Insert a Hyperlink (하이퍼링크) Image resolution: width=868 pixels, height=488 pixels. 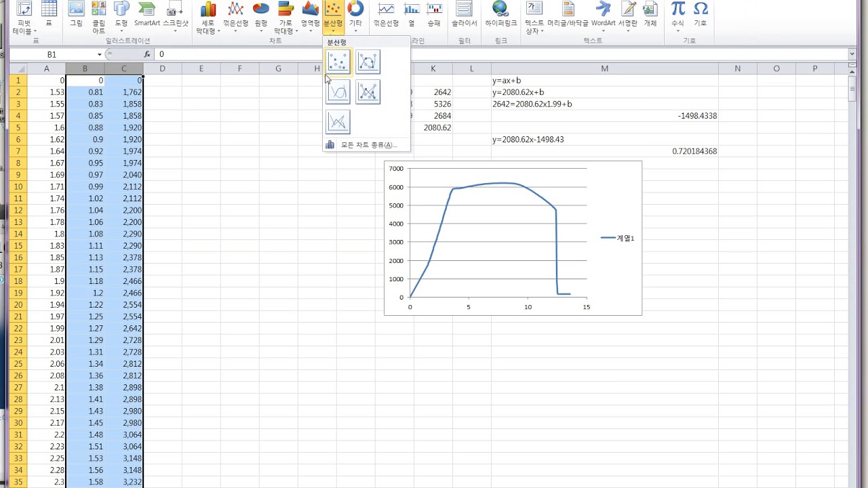500,15
